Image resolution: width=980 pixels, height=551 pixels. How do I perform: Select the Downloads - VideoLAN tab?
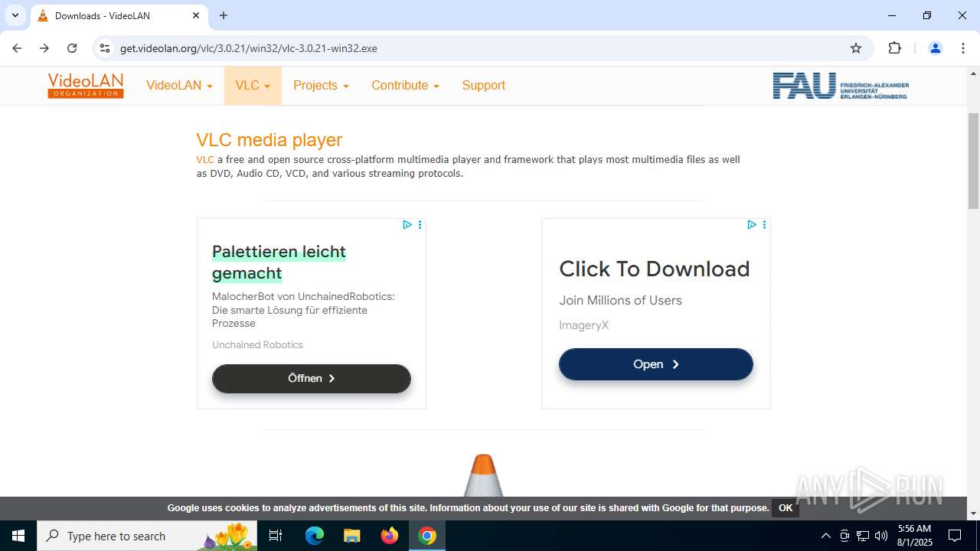(x=119, y=16)
